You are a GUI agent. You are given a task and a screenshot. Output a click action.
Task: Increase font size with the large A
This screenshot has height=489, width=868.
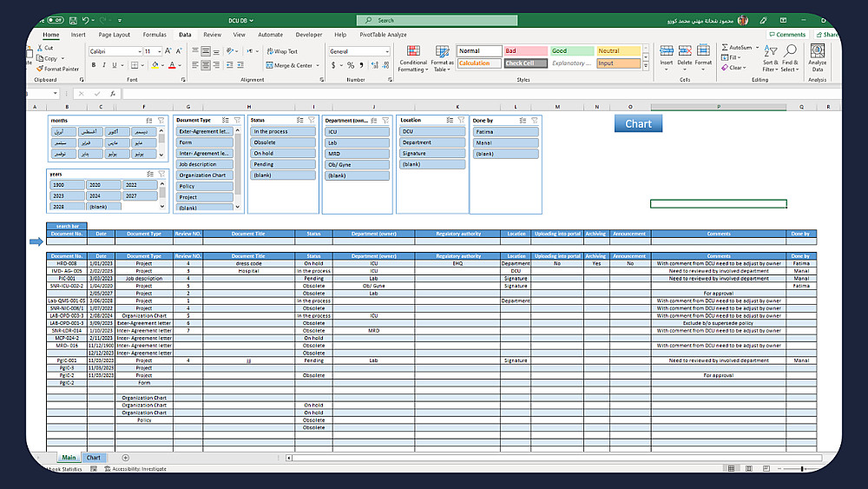point(168,51)
